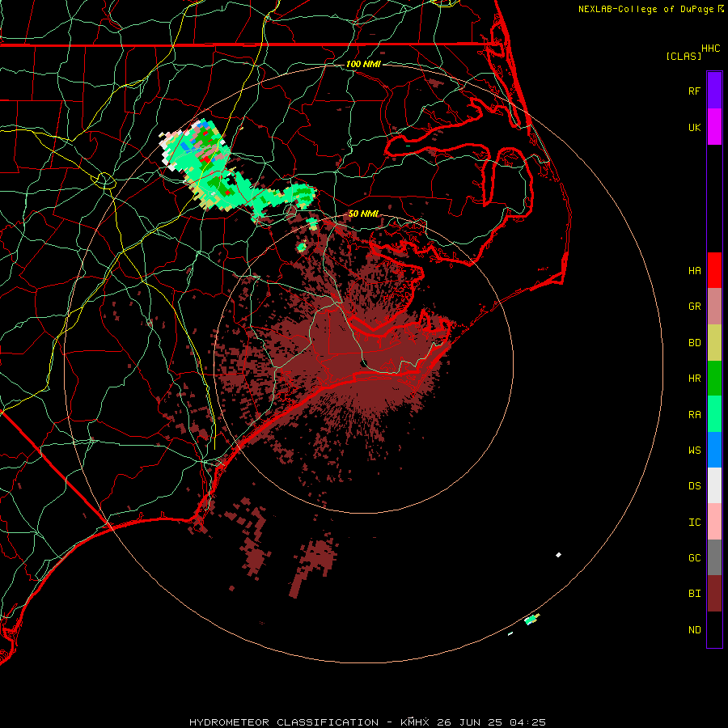Click the GC legend label
Viewport: 728px width, 728px height.
tap(694, 558)
